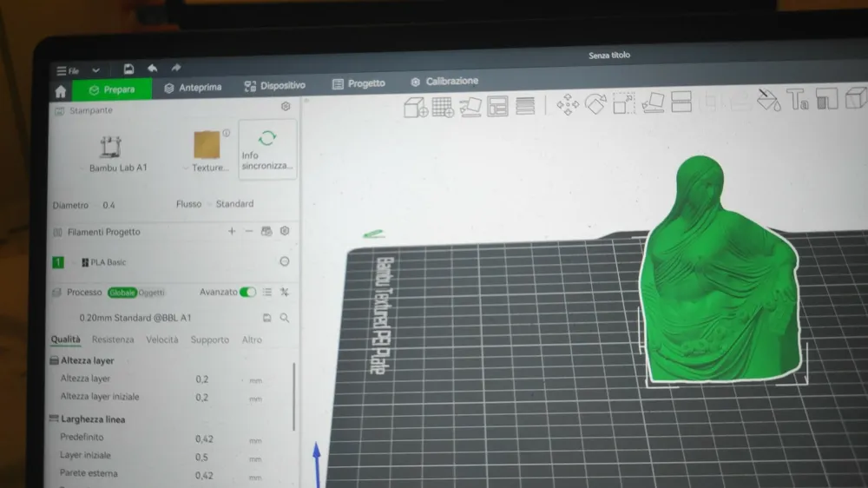Click the Auto orient icon
The height and width of the screenshot is (488, 868).
click(x=470, y=106)
